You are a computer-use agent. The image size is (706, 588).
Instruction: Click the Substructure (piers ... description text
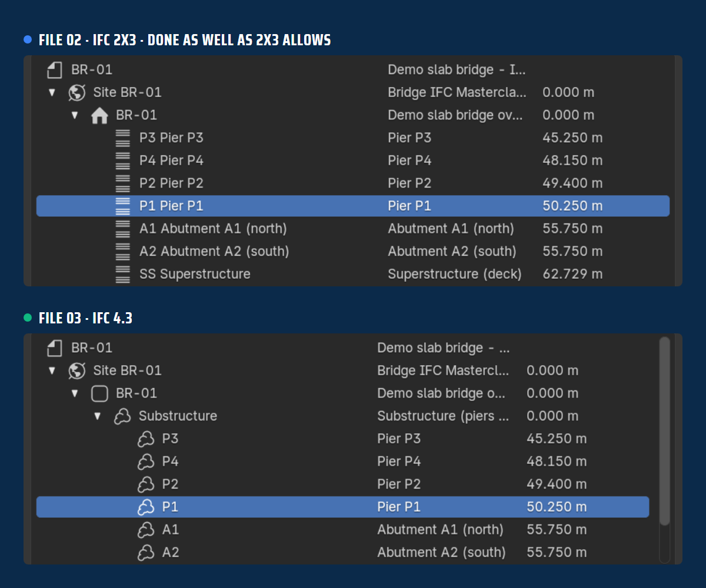coord(443,416)
